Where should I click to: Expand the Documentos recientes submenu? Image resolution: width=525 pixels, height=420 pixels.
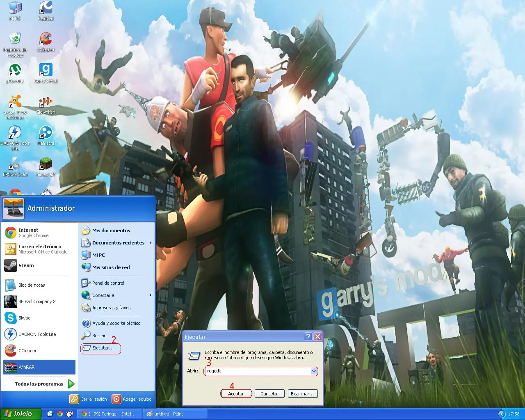tap(116, 243)
